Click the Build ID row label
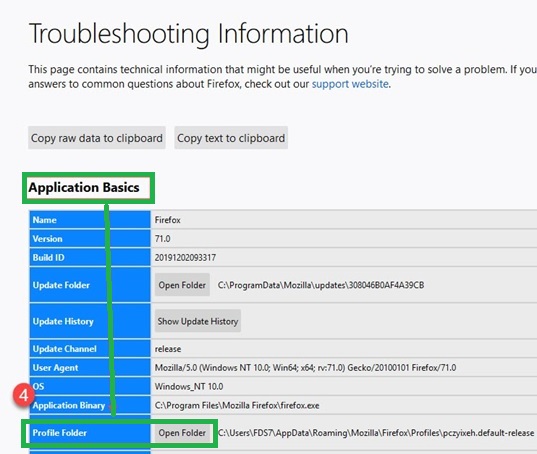The image size is (537, 454). (x=48, y=257)
